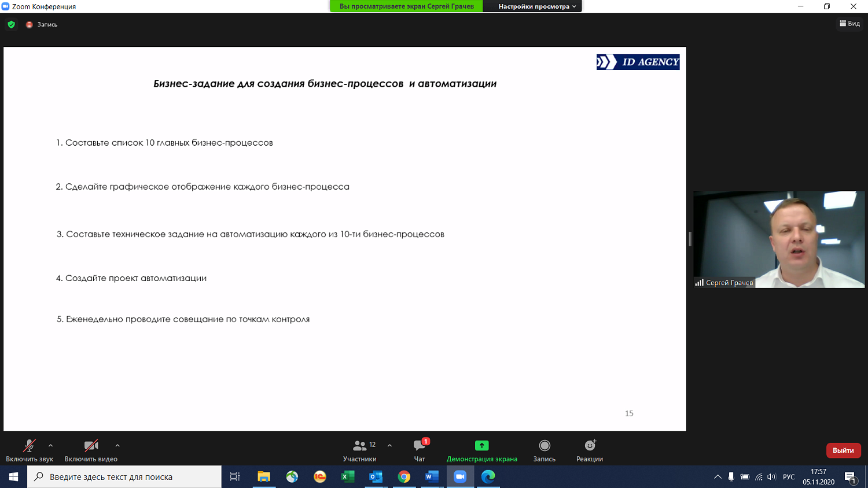Click the red Выйти leave button
The image size is (868, 488).
843,450
